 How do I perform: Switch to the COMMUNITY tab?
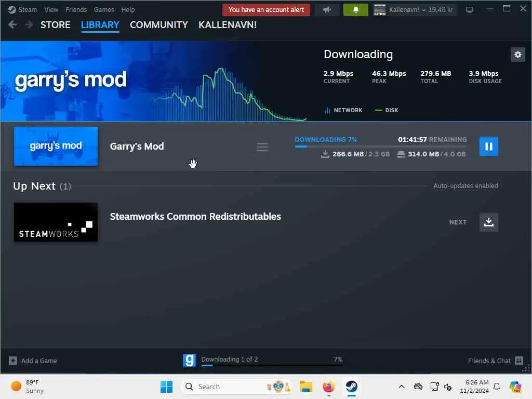(x=159, y=25)
